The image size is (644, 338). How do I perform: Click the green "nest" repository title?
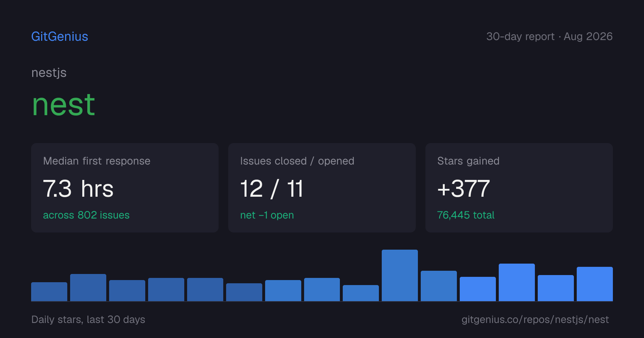pos(64,105)
